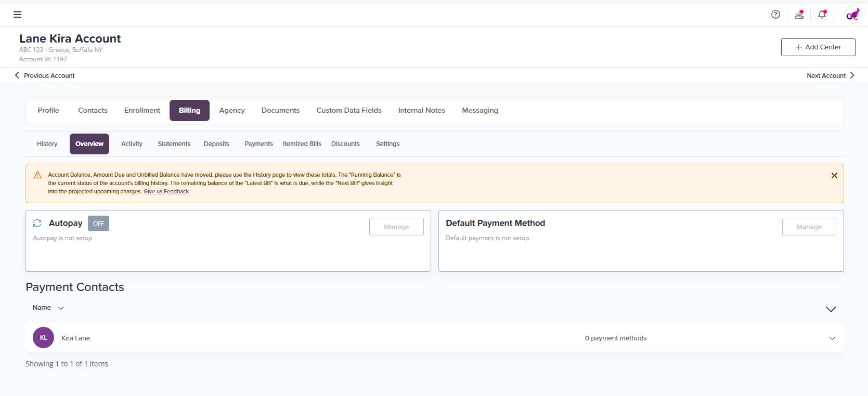This screenshot has height=396, width=868.
Task: Manage the Default Payment Method
Action: (809, 227)
